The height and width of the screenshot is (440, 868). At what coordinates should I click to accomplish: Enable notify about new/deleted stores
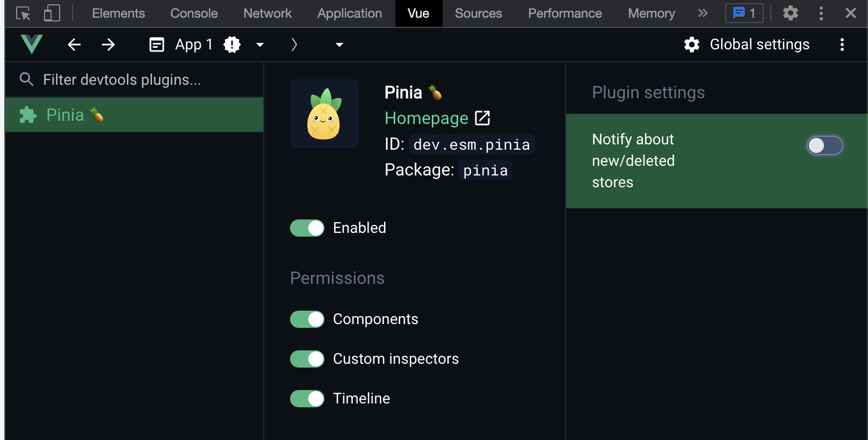point(825,145)
